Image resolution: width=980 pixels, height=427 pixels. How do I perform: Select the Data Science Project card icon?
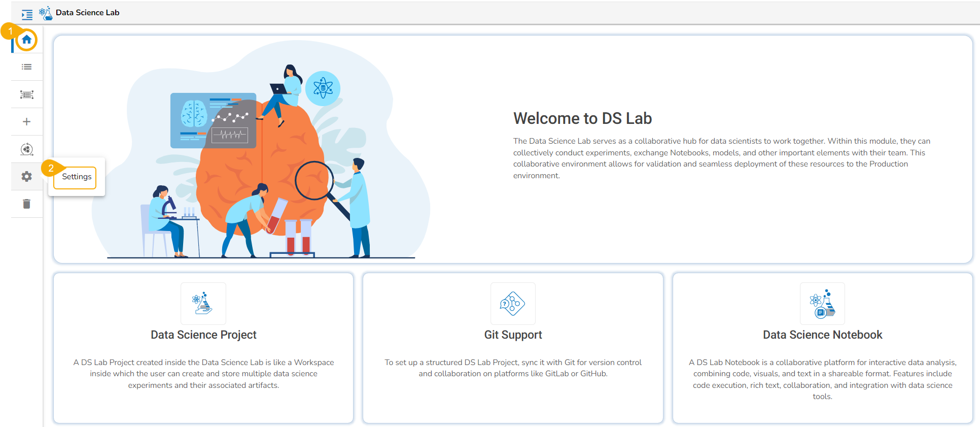tap(203, 304)
